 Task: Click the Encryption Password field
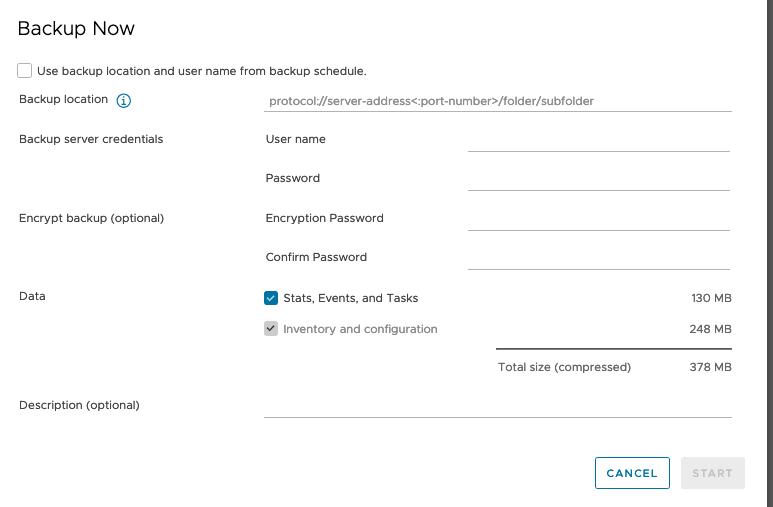(x=598, y=218)
